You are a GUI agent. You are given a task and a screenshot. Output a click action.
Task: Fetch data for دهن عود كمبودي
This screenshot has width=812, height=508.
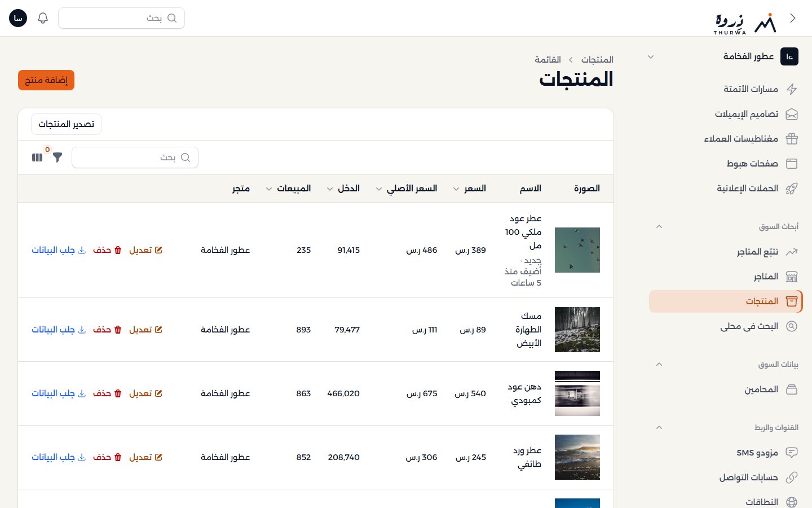[59, 393]
